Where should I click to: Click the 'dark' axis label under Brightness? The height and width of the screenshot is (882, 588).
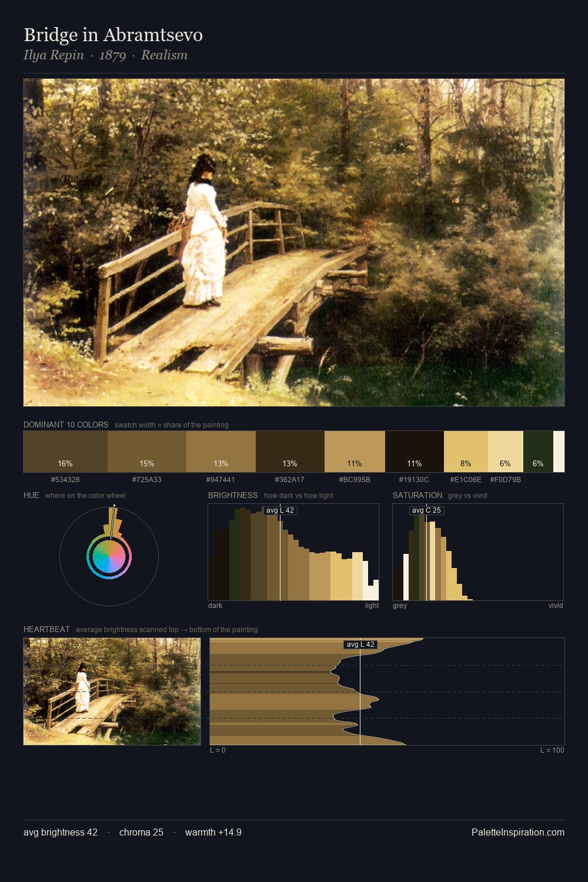coord(215,606)
